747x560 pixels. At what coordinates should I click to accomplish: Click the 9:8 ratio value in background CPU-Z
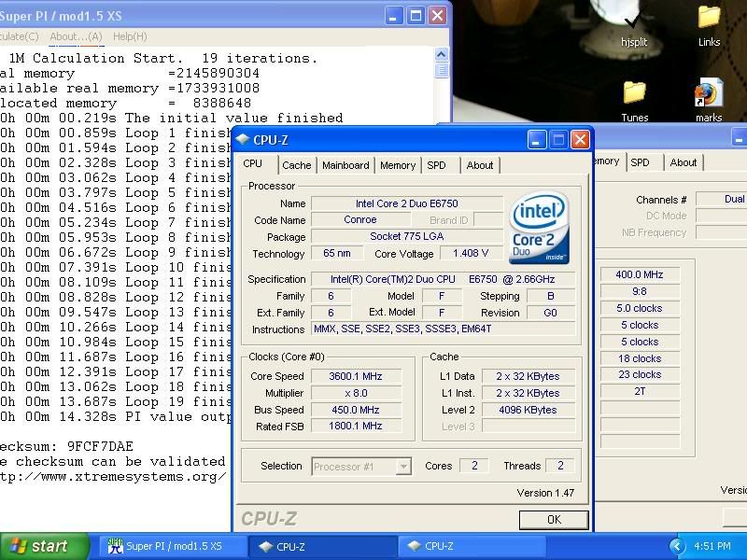click(640, 291)
